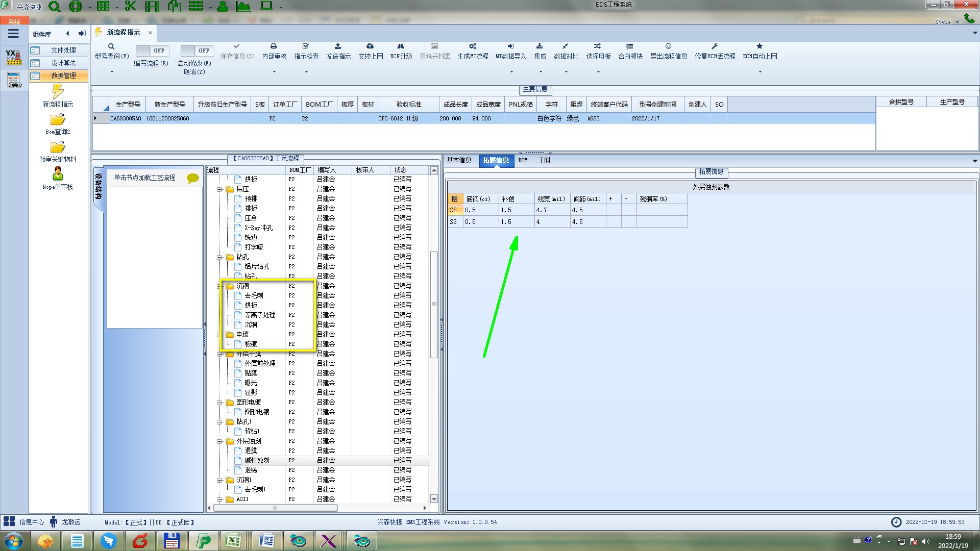Switch to the 工时 tab
This screenshot has height=551, width=980.
coord(544,160)
